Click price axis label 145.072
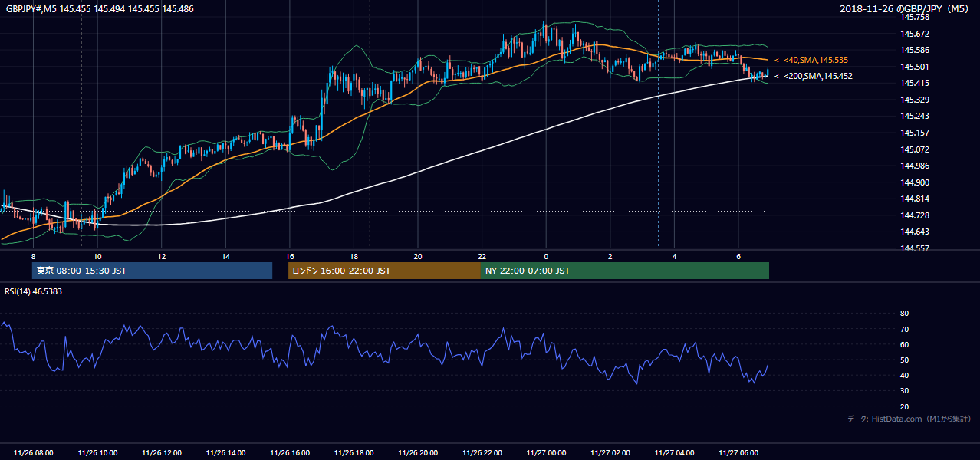The height and width of the screenshot is (460, 980). coord(913,149)
